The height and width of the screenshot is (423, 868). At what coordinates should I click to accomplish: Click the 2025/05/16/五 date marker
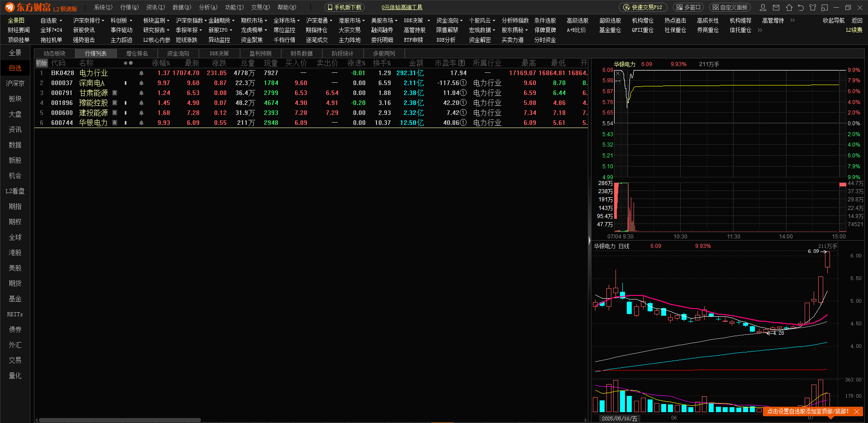[x=620, y=418]
